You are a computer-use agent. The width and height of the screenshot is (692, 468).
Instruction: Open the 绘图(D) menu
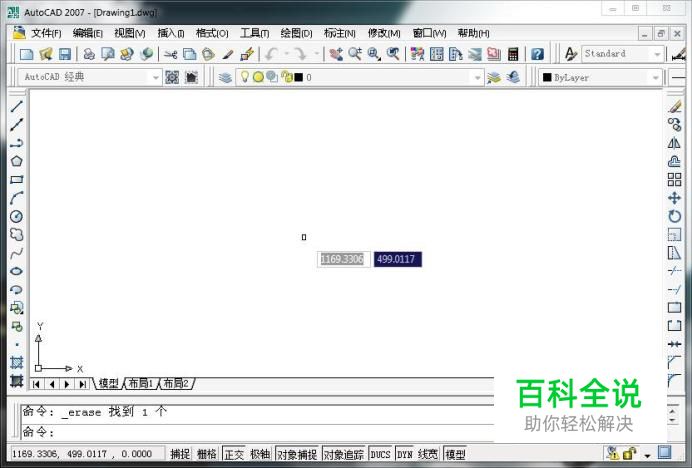point(296,33)
